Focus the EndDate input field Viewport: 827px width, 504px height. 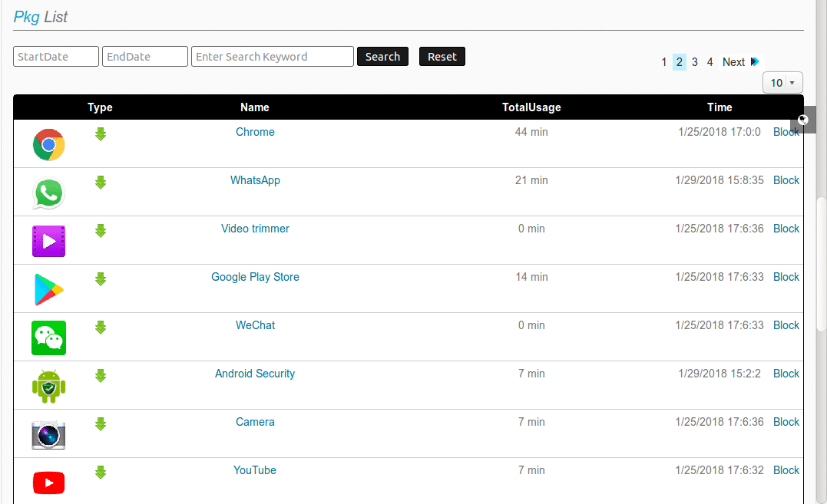(x=145, y=56)
